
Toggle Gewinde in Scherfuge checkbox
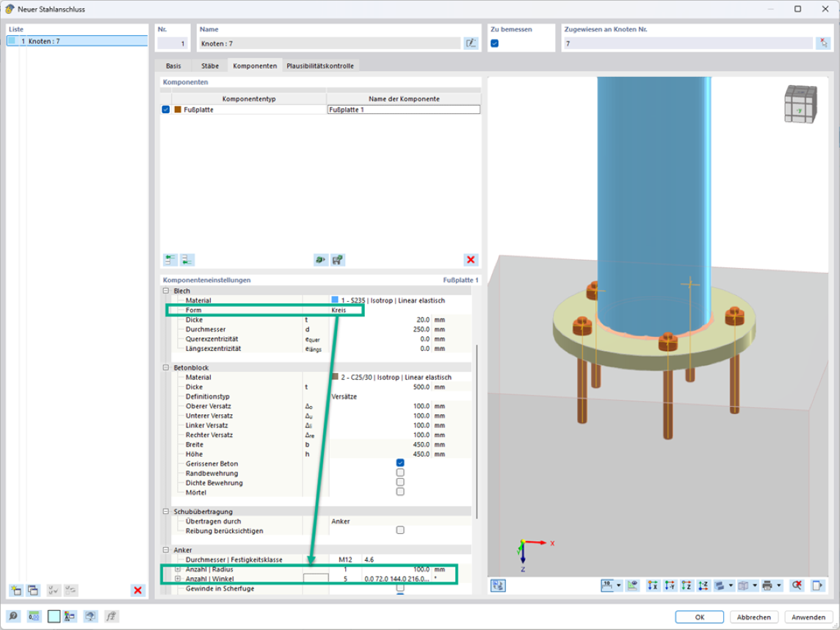coord(400,587)
